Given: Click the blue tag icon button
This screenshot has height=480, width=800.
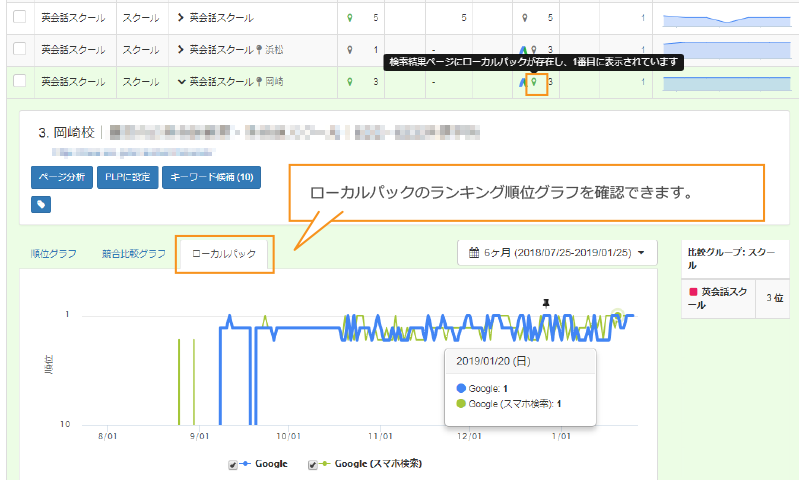Looking at the screenshot, I should coord(41,205).
